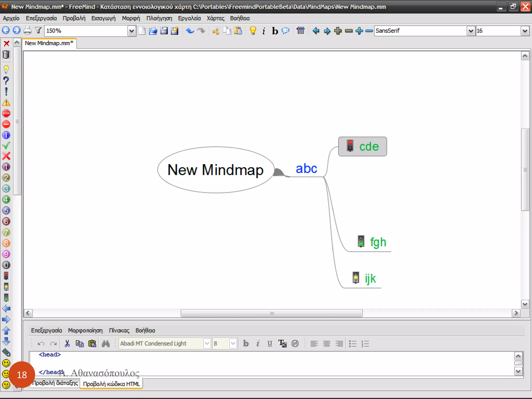The image size is (532, 399).
Task: Toggle underline in the note editor
Action: click(x=270, y=344)
